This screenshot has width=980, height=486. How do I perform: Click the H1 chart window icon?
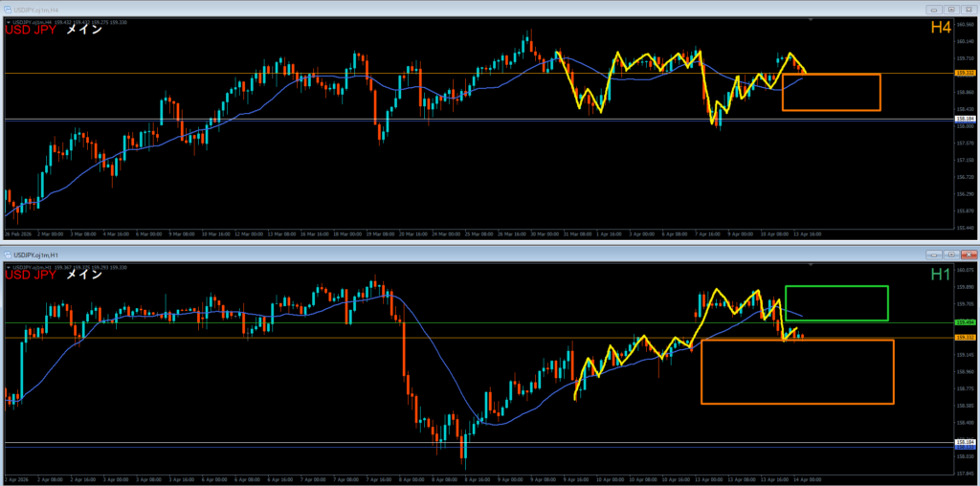point(9,255)
